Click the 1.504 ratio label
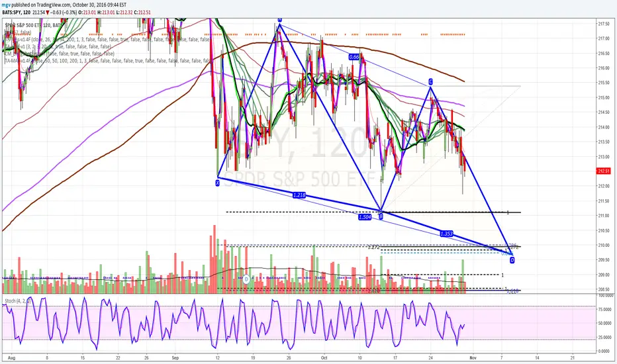The image size is (617, 364). pos(364,217)
